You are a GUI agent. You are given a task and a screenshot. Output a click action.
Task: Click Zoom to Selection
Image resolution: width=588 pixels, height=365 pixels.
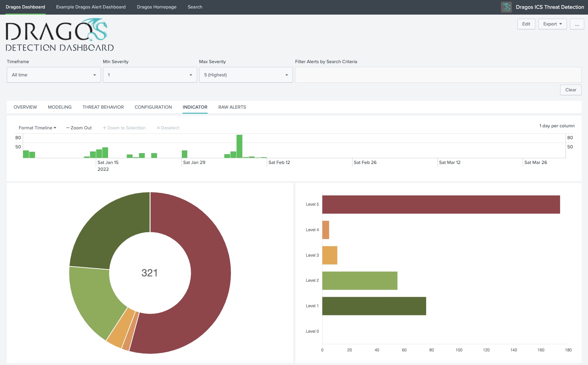coord(124,128)
